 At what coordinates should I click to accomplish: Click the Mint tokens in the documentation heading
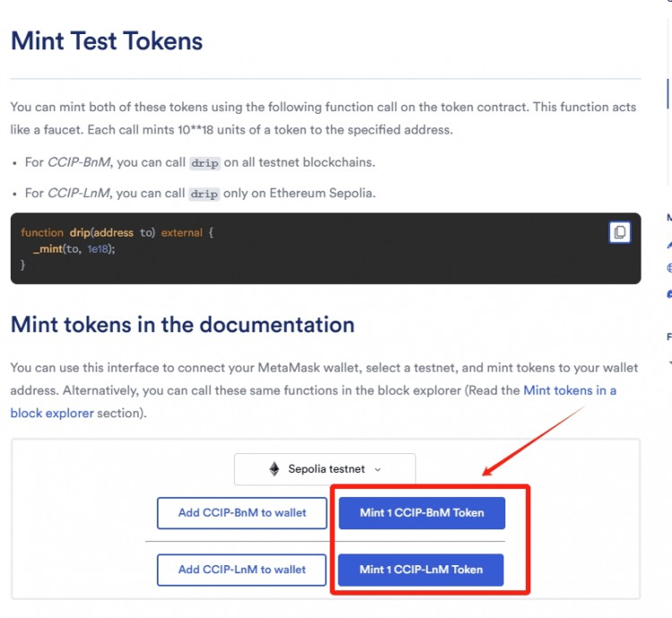(x=183, y=324)
